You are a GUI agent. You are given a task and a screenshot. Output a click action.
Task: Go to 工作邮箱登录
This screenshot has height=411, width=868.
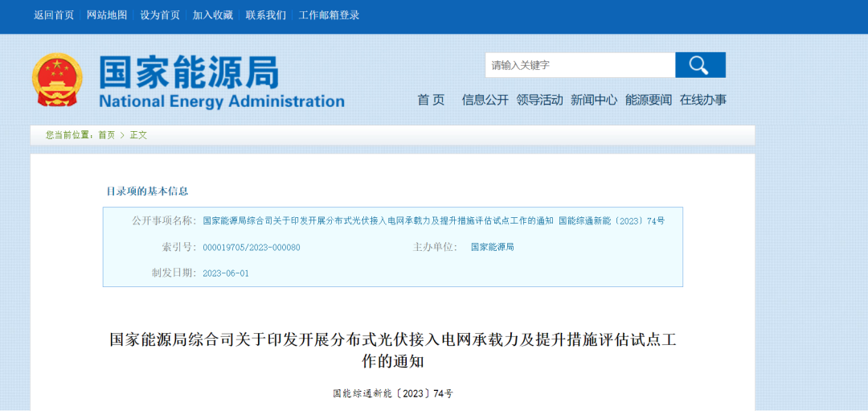click(x=330, y=15)
